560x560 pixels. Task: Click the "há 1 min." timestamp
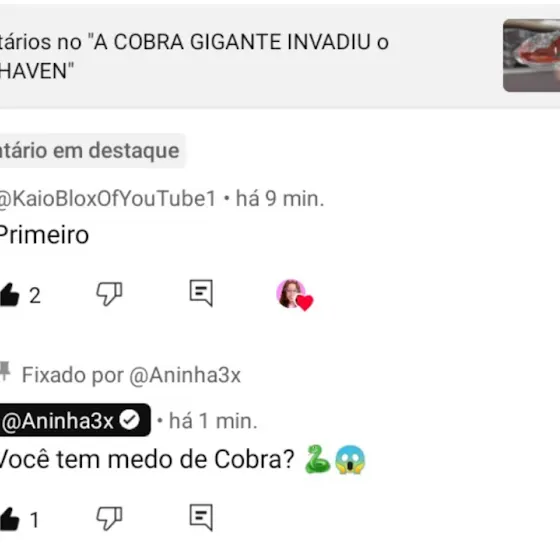pyautogui.click(x=213, y=421)
